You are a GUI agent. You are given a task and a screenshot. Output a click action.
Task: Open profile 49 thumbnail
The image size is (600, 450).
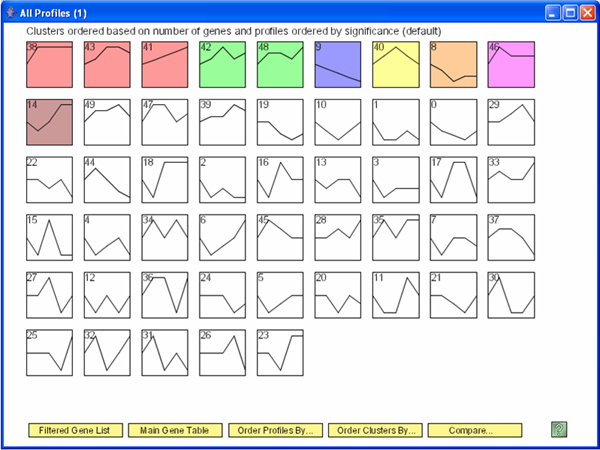[x=107, y=122]
